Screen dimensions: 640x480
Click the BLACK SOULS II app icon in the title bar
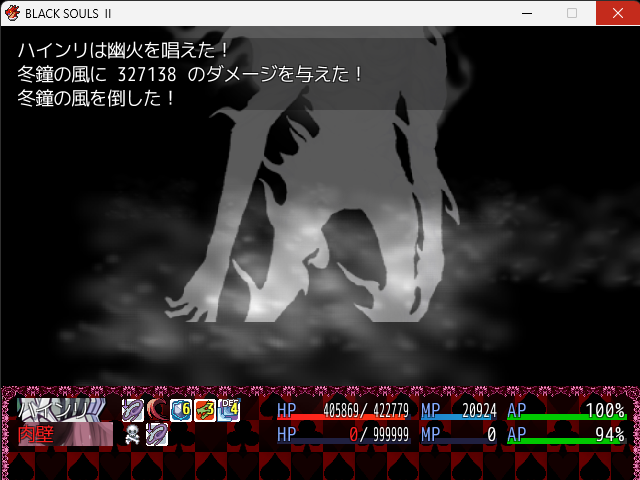pos(12,13)
